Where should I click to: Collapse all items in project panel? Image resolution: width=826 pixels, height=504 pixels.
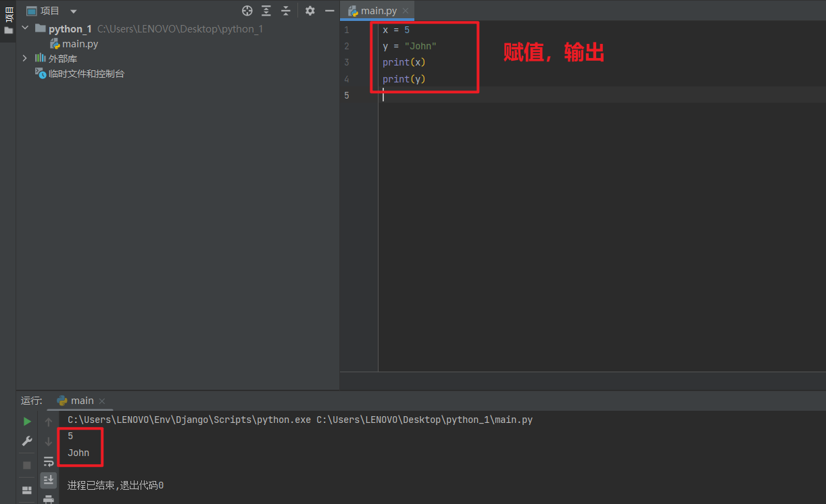[x=286, y=11]
